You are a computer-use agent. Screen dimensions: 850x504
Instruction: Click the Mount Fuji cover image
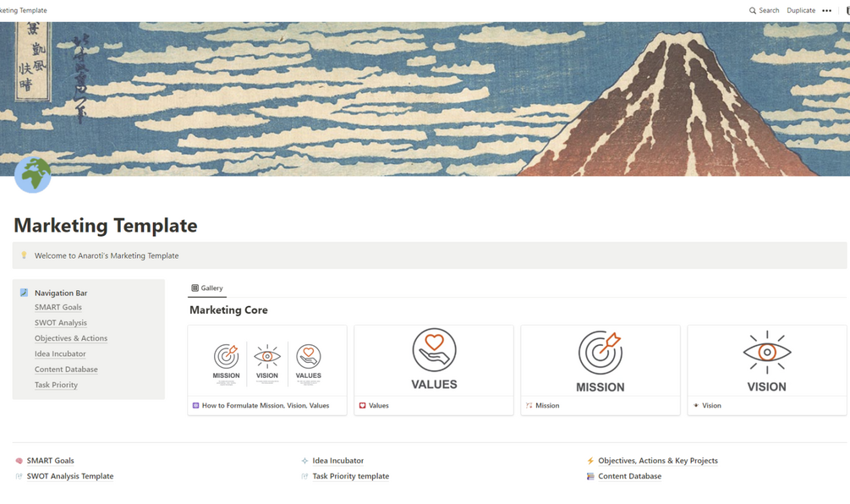425,99
